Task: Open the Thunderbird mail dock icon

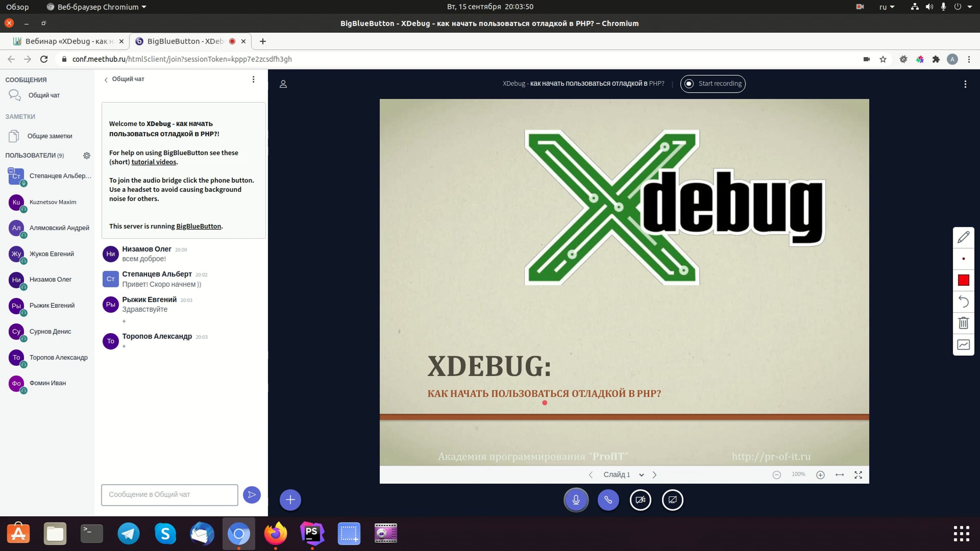Action: point(202,533)
